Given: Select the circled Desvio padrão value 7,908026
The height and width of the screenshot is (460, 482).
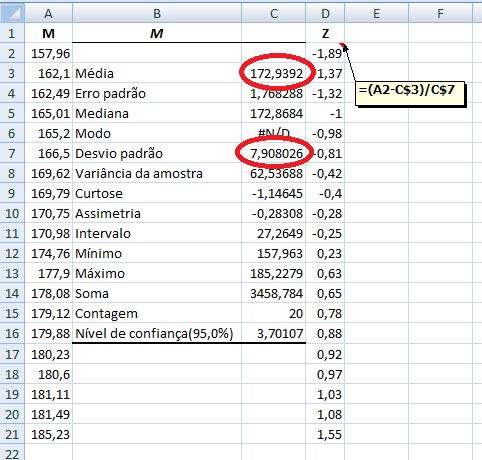Looking at the screenshot, I should [x=274, y=153].
